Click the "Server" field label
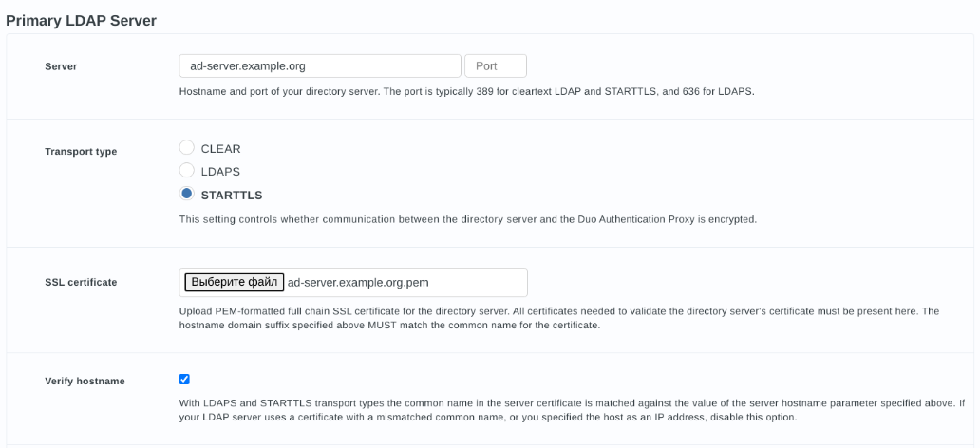This screenshot has height=448, width=980. tap(61, 66)
